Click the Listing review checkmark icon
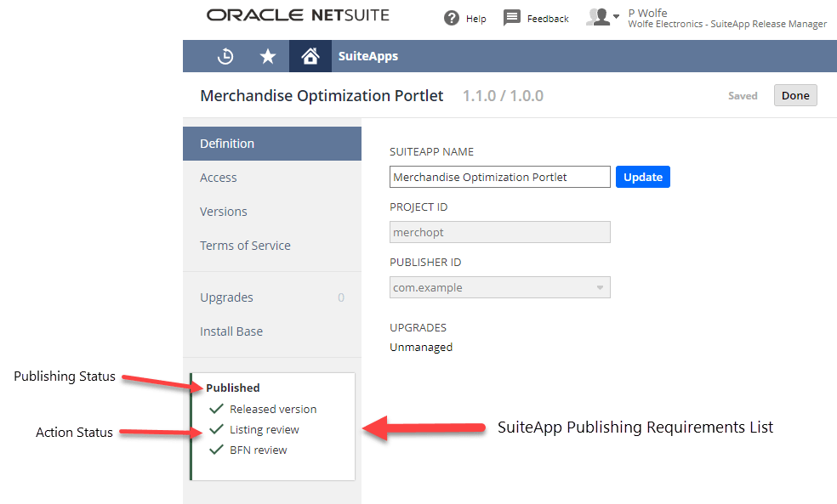Viewport: 837px width, 504px height. point(216,429)
